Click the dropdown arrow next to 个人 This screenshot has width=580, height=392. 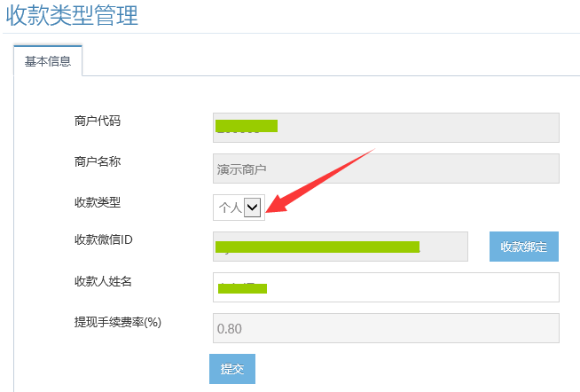[253, 208]
